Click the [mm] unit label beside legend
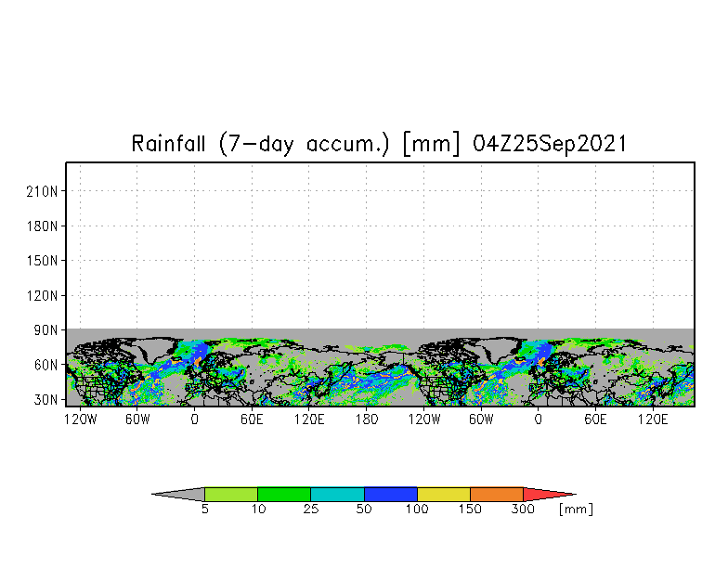Viewport: 728px width, 568px height. pos(576,509)
